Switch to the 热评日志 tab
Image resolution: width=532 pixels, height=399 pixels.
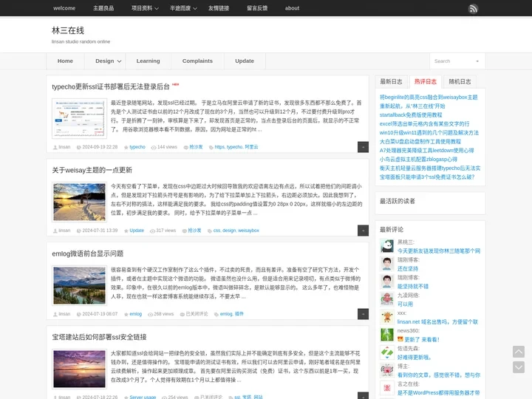click(x=426, y=81)
